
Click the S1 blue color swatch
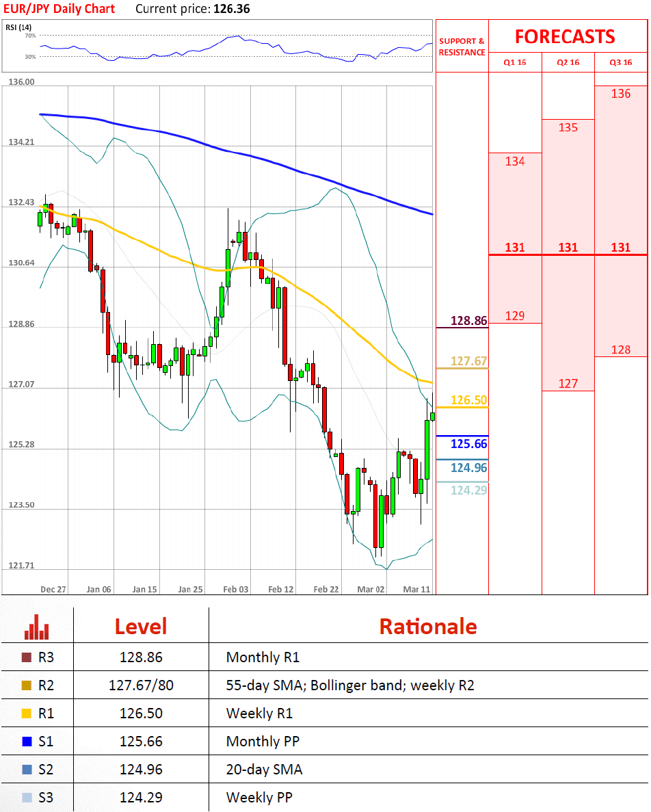(x=27, y=742)
